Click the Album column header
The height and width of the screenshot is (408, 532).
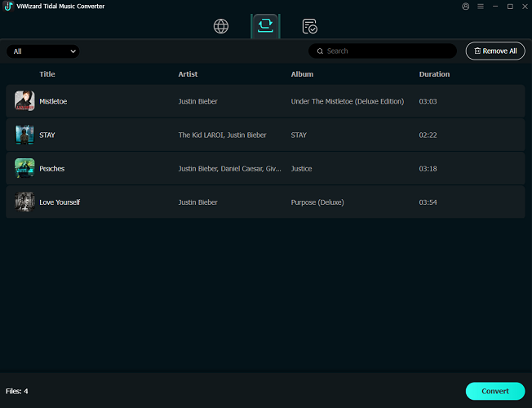click(x=302, y=74)
